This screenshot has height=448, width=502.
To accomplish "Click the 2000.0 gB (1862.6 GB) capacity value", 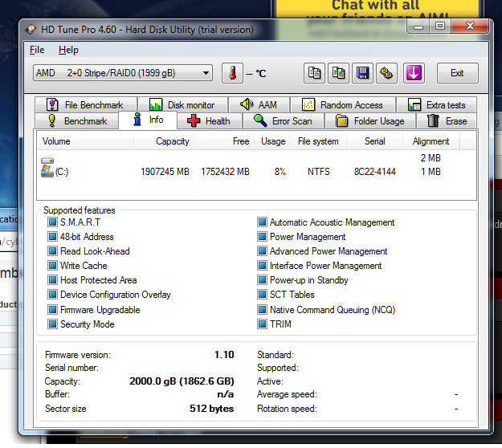I will click(x=182, y=381).
